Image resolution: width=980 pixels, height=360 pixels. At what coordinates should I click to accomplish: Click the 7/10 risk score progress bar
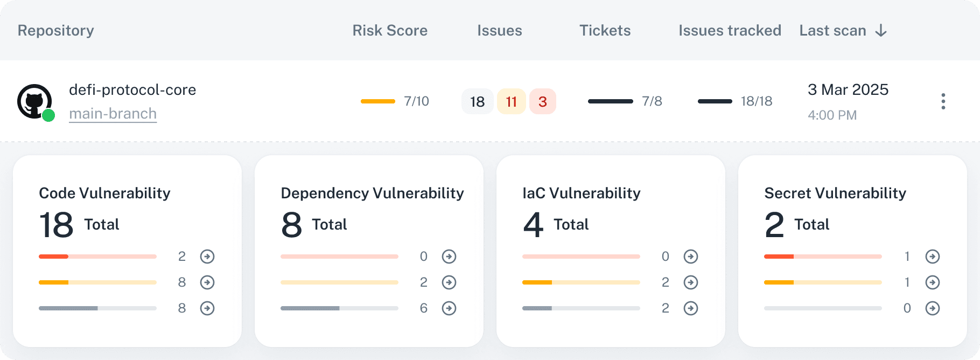click(x=378, y=100)
